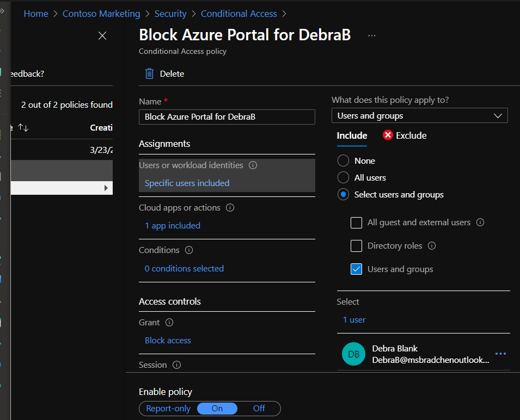Set Enable policy to Report-only
Screen dimensions: 520x420
[168, 409]
